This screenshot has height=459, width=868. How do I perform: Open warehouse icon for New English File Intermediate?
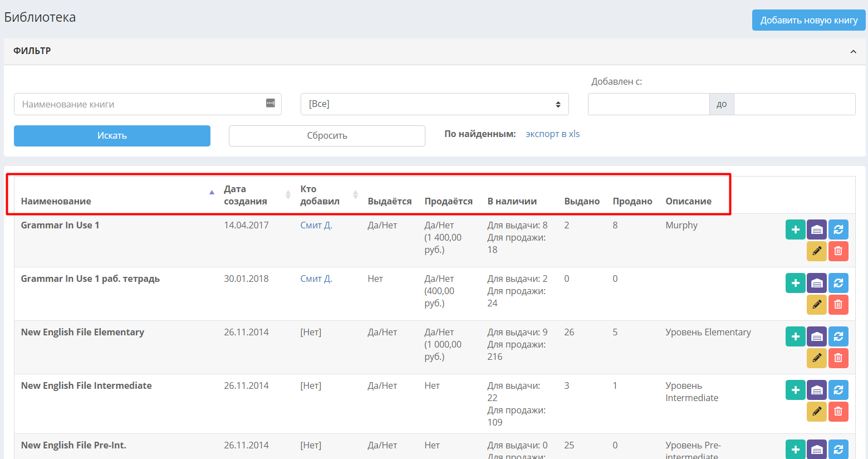[x=817, y=390]
